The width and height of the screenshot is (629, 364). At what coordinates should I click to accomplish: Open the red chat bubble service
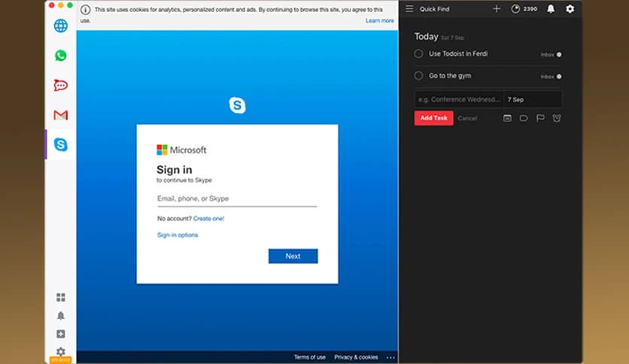pyautogui.click(x=61, y=85)
